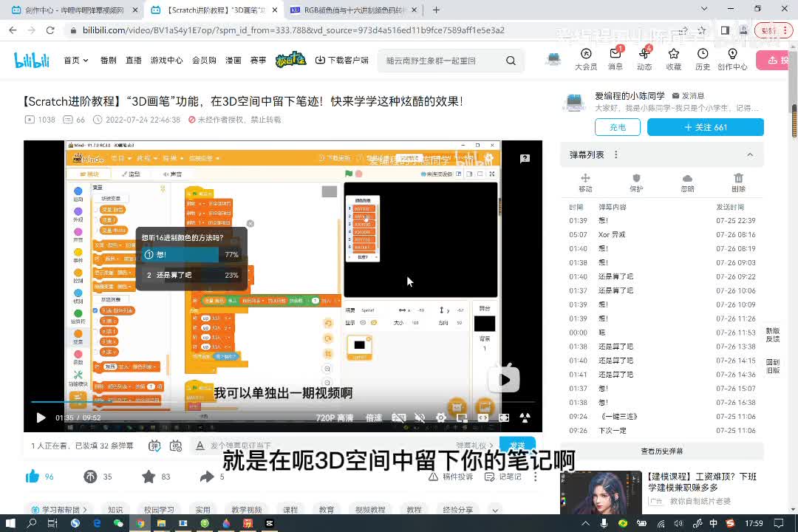The height and width of the screenshot is (532, 798).
Task: Open the 倍速 playback speed menu
Action: click(374, 418)
